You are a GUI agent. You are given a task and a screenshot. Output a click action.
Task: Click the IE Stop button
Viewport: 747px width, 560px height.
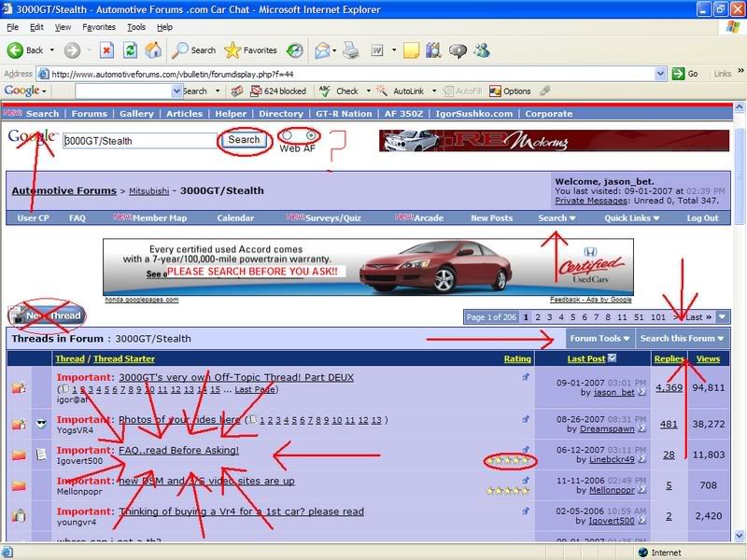point(106,50)
